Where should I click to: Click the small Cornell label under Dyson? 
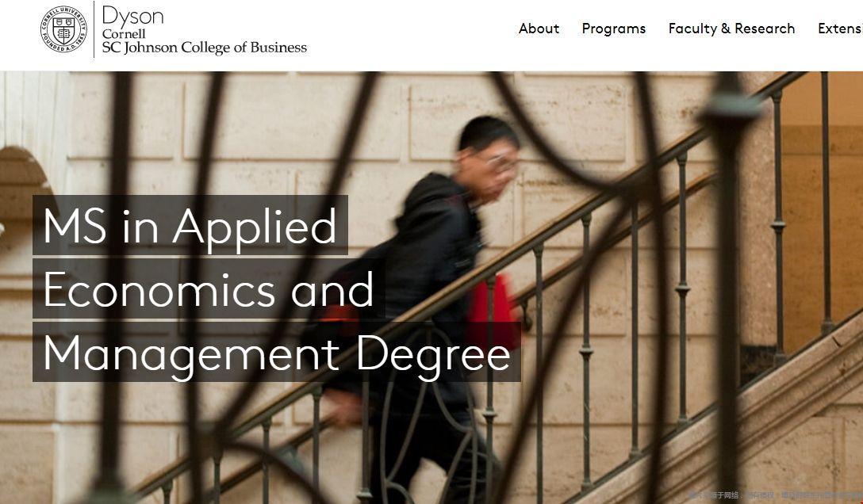[124, 34]
